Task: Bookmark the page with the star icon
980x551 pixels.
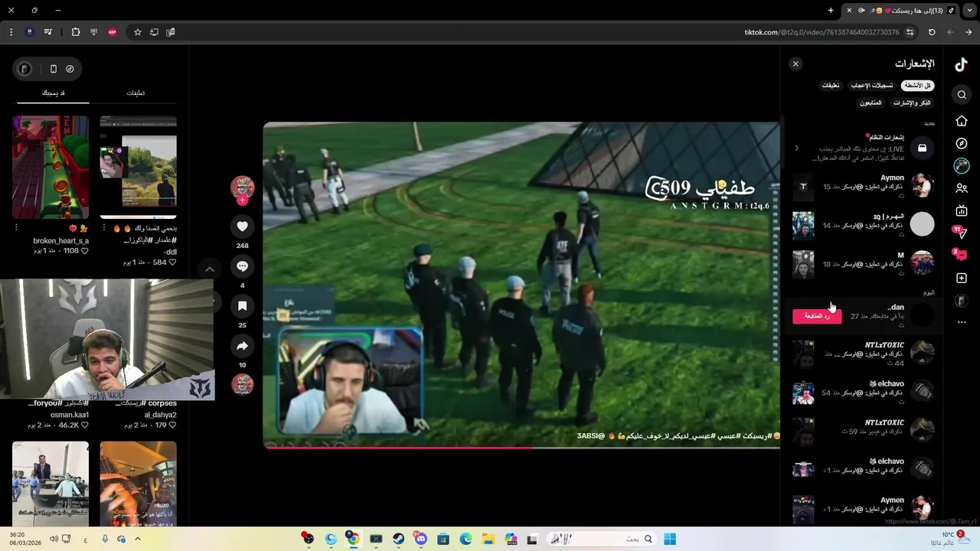Action: (x=138, y=32)
